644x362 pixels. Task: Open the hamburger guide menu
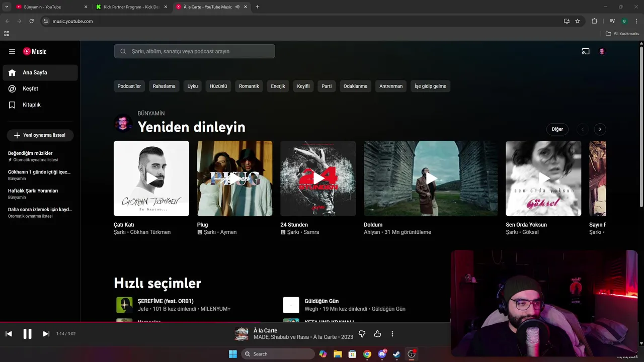pos(12,51)
